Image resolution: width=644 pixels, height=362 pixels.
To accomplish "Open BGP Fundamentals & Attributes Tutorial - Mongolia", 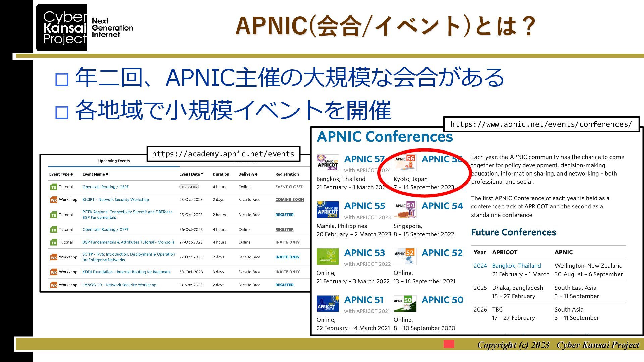I will pyautogui.click(x=128, y=242).
